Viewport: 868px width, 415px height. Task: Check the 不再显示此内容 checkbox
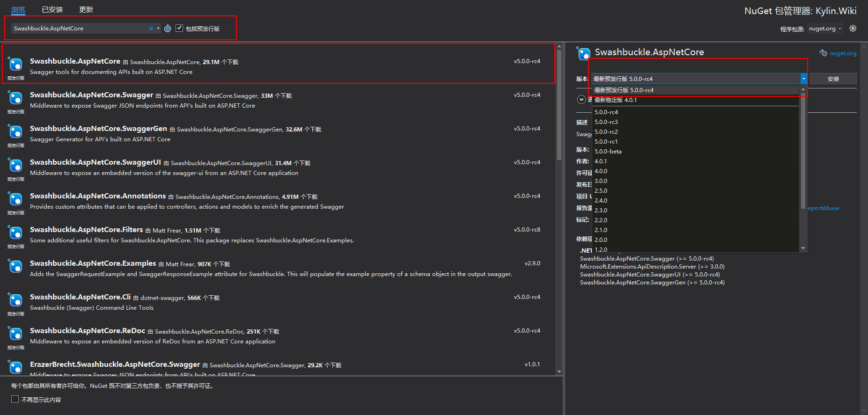click(x=15, y=400)
